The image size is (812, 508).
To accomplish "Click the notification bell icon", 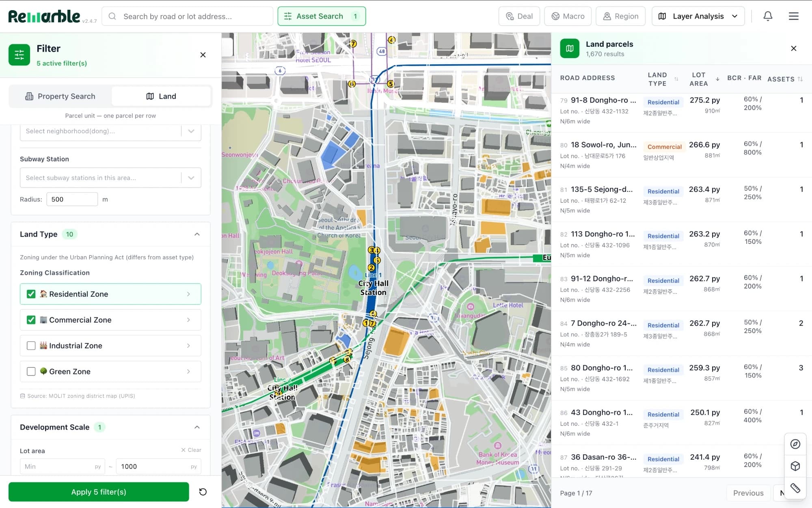I will point(768,16).
